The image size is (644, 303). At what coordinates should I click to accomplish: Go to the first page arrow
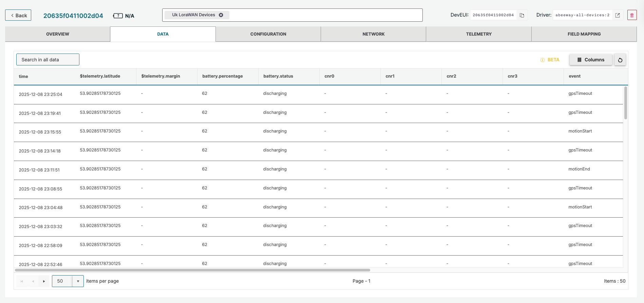pos(22,281)
